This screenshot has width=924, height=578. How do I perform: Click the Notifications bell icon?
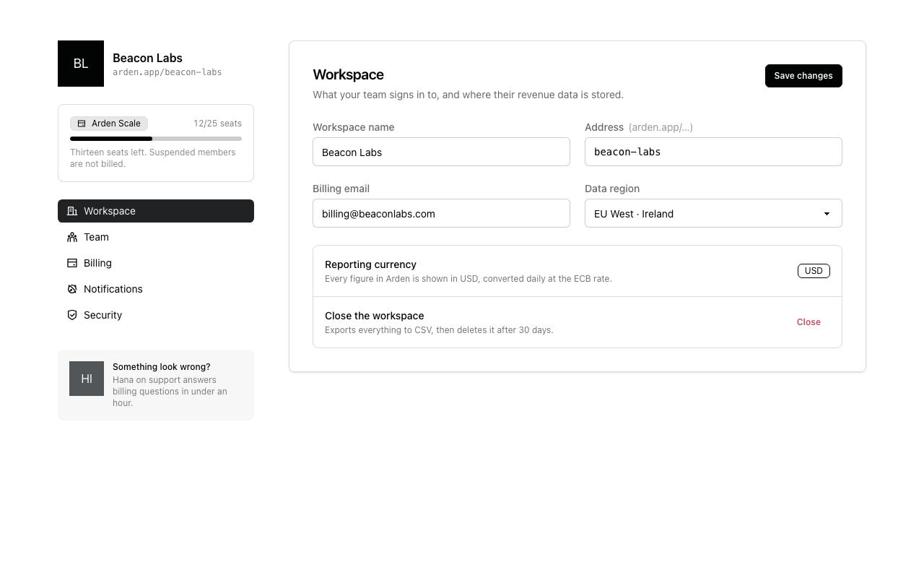(x=72, y=289)
